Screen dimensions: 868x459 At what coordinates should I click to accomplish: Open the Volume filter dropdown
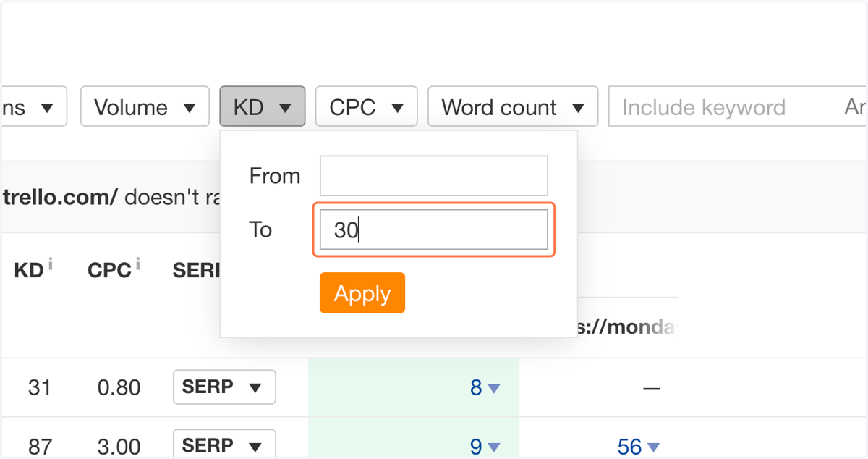click(x=145, y=107)
